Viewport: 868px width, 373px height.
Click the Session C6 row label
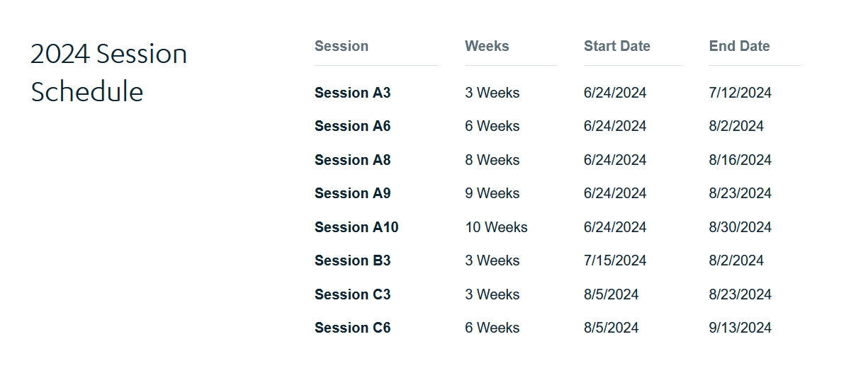coord(352,328)
